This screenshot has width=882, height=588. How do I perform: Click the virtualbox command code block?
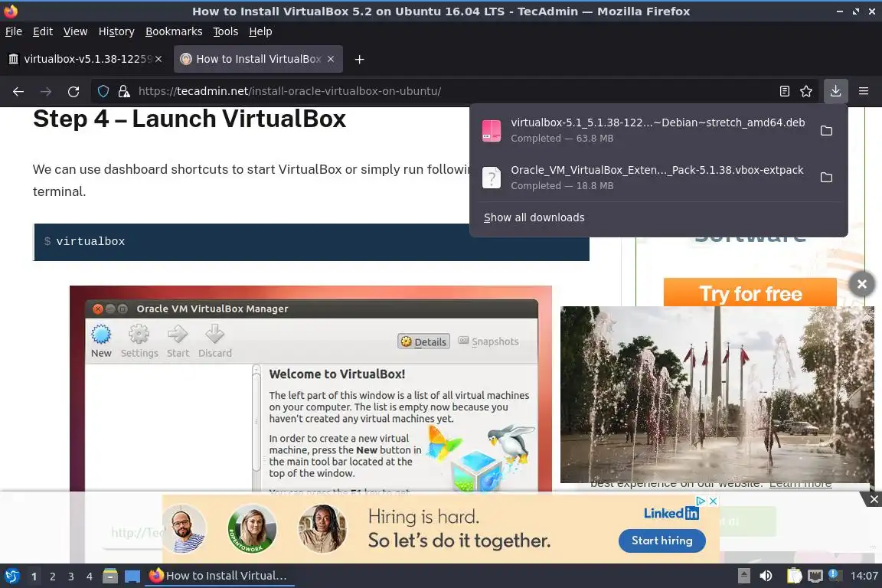point(311,241)
